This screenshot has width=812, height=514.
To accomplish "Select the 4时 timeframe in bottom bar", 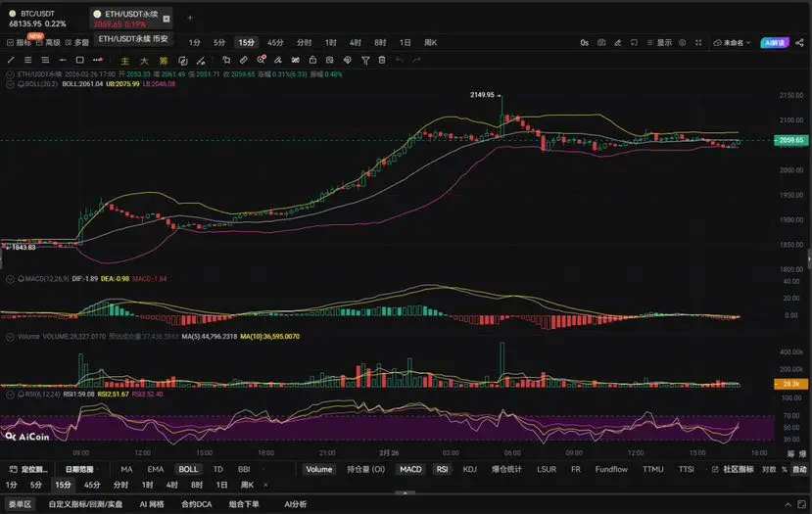I will point(172,485).
